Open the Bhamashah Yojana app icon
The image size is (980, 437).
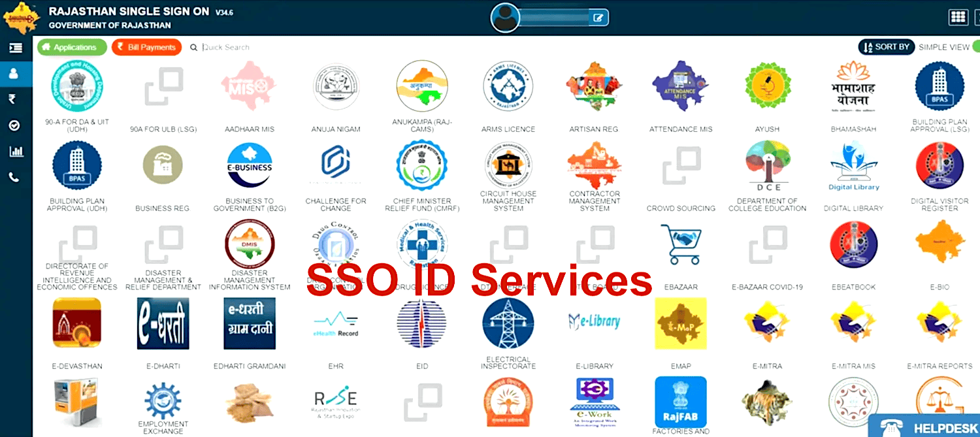point(853,88)
